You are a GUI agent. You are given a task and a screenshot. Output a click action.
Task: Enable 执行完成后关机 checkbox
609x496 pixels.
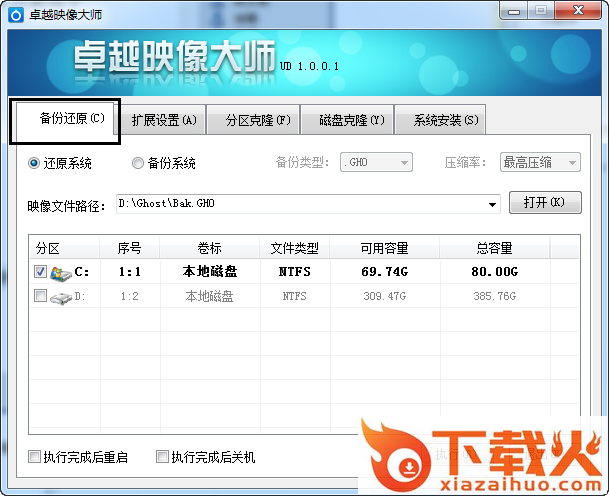[x=162, y=456]
